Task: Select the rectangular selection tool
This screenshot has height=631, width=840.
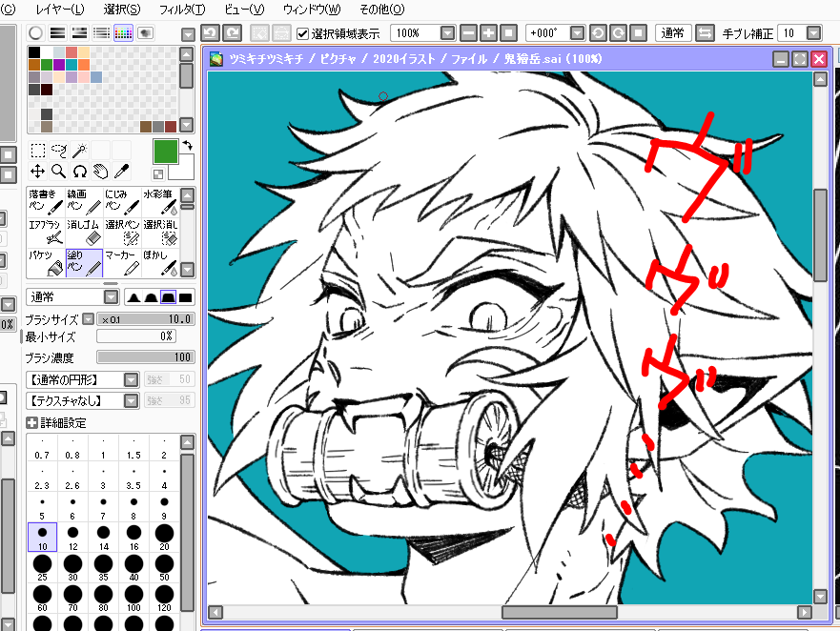Action: click(x=37, y=150)
